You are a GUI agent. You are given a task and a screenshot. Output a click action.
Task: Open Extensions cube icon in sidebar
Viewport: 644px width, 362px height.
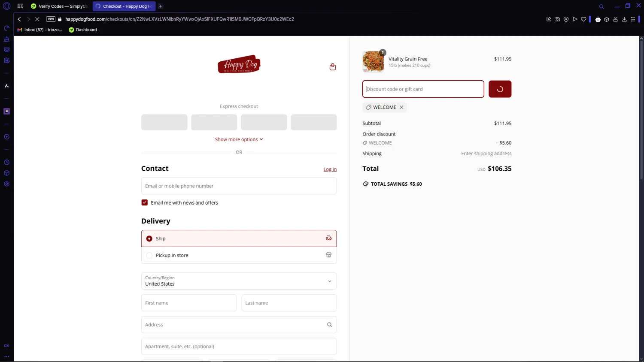[6, 173]
